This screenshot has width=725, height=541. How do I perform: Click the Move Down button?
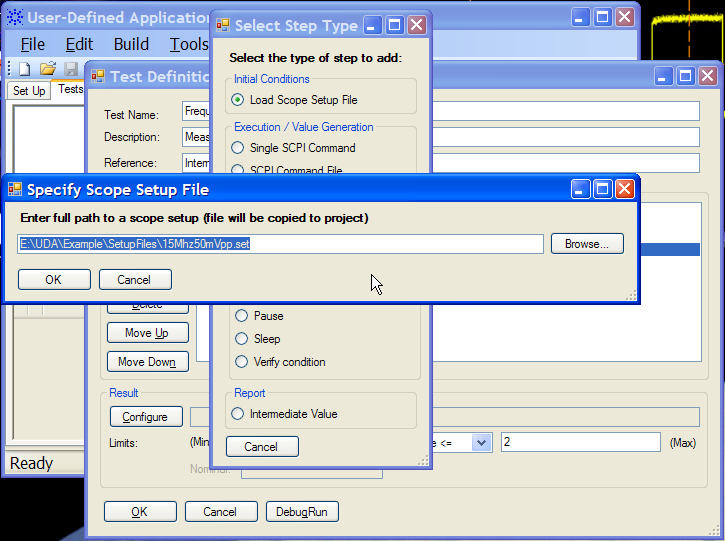[x=146, y=362]
